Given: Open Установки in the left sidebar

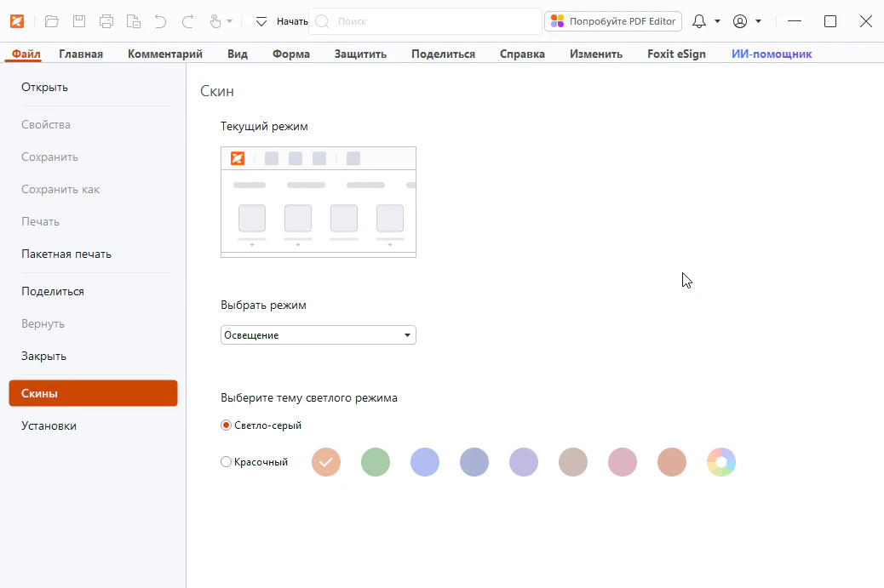Looking at the screenshot, I should click(49, 425).
